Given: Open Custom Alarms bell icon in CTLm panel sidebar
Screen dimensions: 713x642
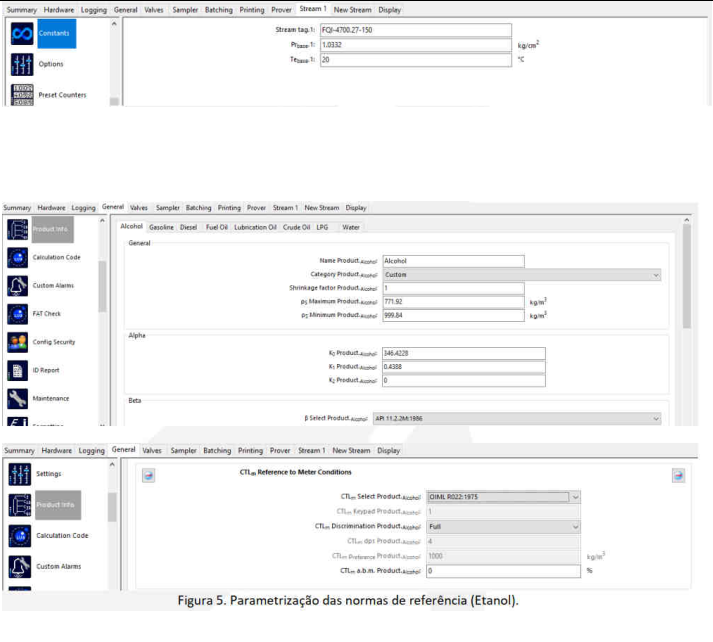Looking at the screenshot, I should [20, 567].
